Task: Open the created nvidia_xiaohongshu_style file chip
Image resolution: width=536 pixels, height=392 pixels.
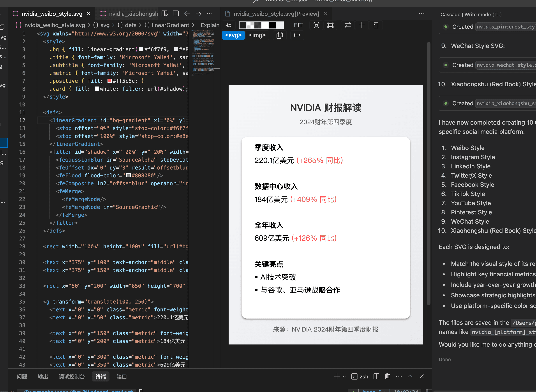Action: [506, 103]
